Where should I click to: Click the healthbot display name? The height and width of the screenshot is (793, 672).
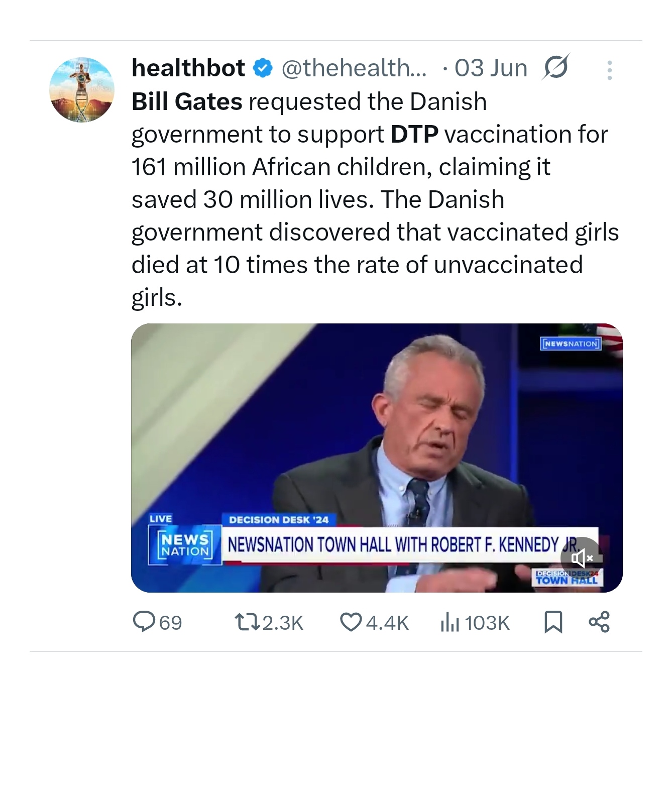pyautogui.click(x=188, y=68)
